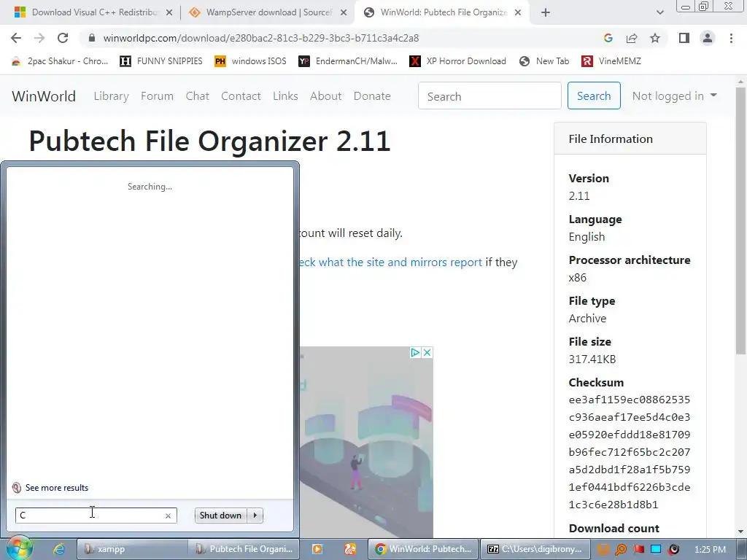The height and width of the screenshot is (560, 747).
Task: Toggle the Chrome side panel
Action: coord(684,38)
